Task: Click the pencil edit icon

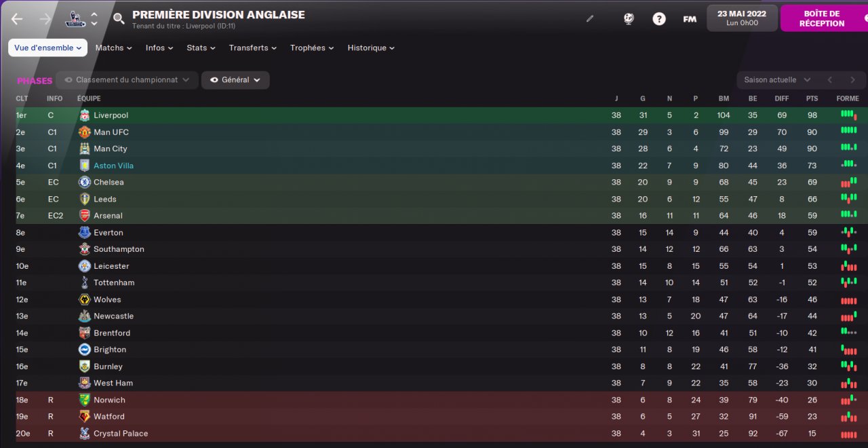Action: [x=590, y=19]
